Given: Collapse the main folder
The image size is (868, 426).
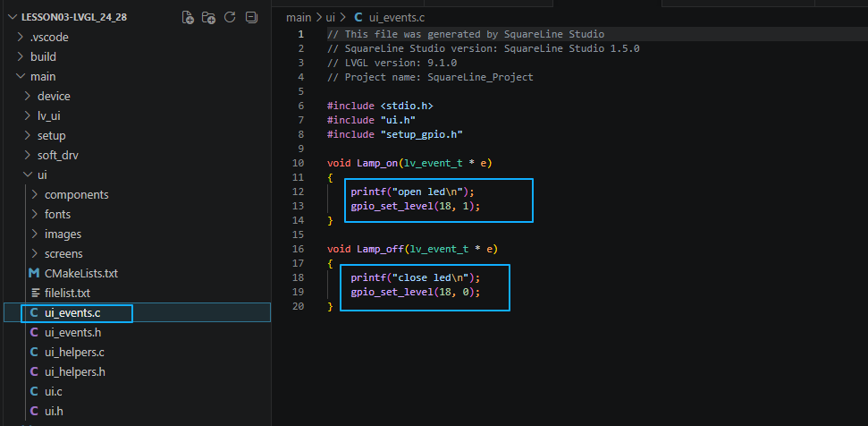Looking at the screenshot, I should click(x=21, y=76).
